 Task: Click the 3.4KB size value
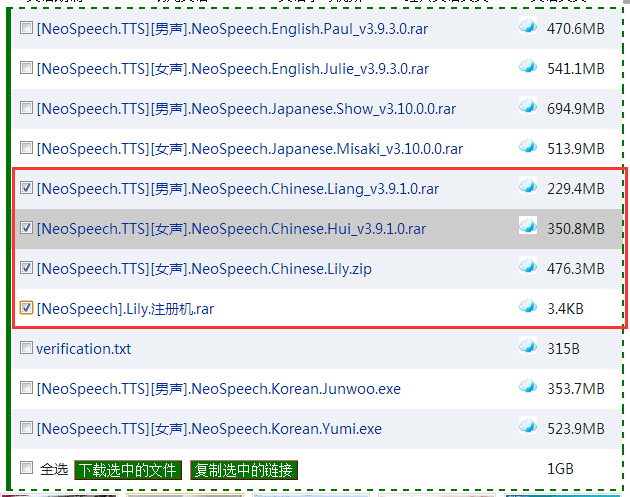pos(565,309)
